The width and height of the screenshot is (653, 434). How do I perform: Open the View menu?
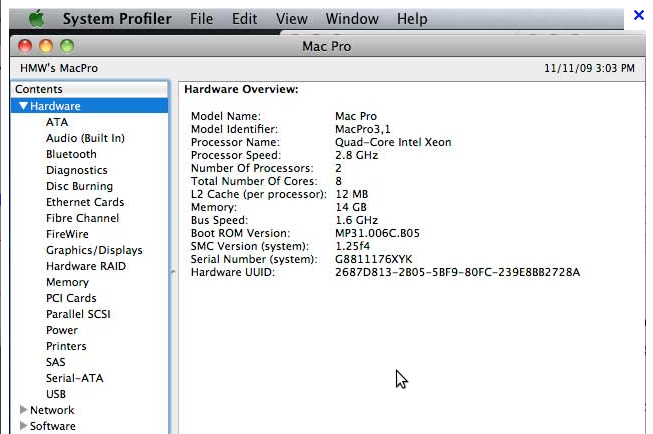point(292,19)
